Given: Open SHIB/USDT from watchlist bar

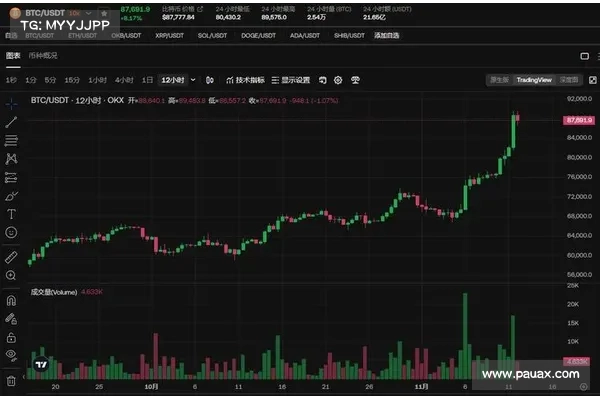Looking at the screenshot, I should (349, 36).
